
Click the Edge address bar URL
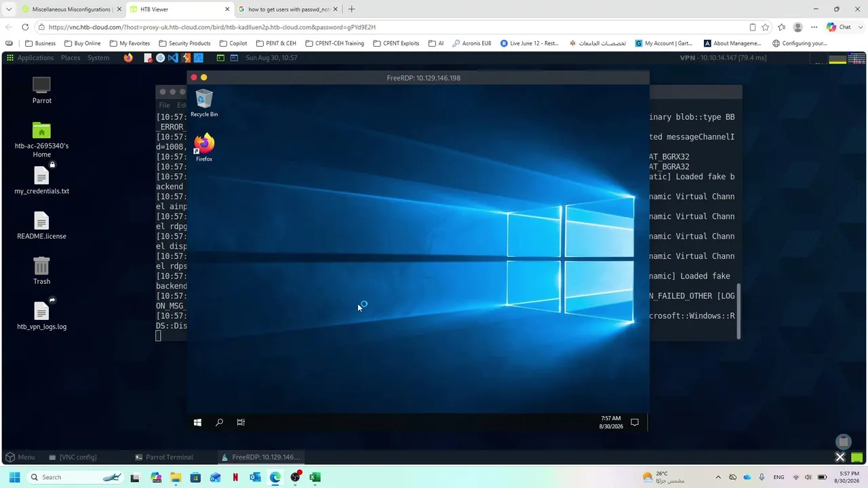(212, 27)
